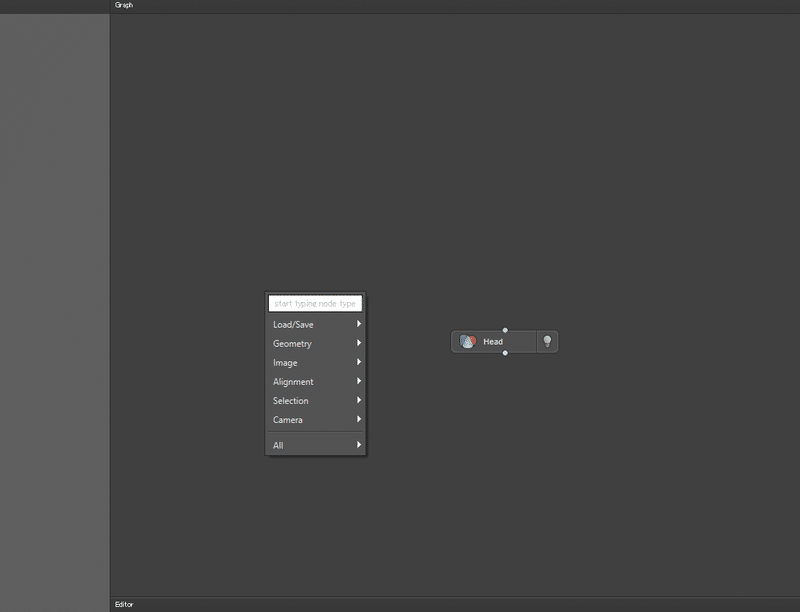Open the Selection submenu
800x612 pixels.
click(315, 400)
